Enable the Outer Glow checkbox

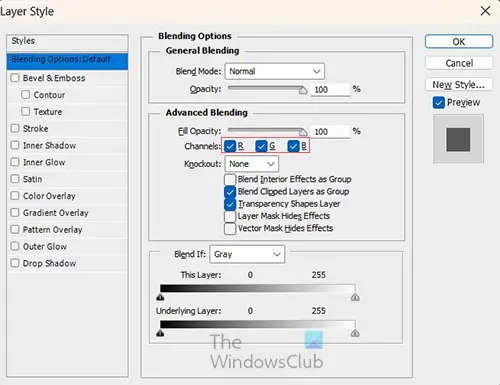pos(15,246)
